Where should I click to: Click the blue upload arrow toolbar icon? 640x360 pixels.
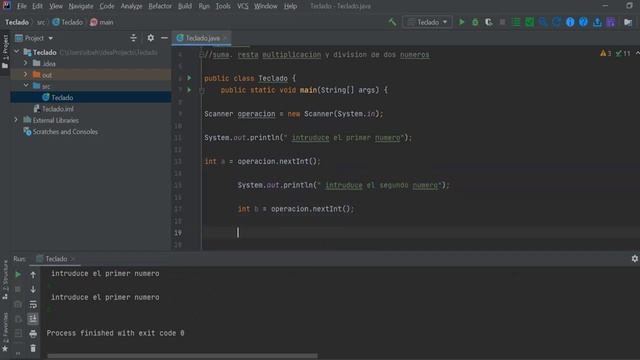pyautogui.click(x=597, y=22)
